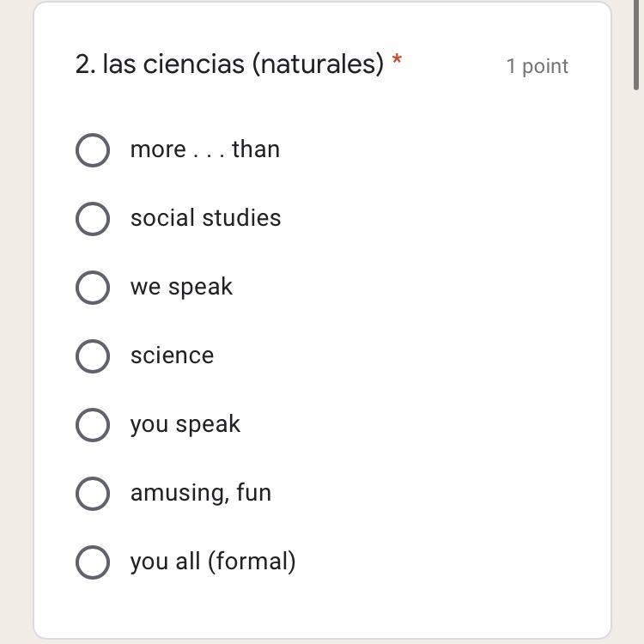Tap the 'you all (formal)' answer text
The image size is (644, 644).
pyautogui.click(x=213, y=562)
